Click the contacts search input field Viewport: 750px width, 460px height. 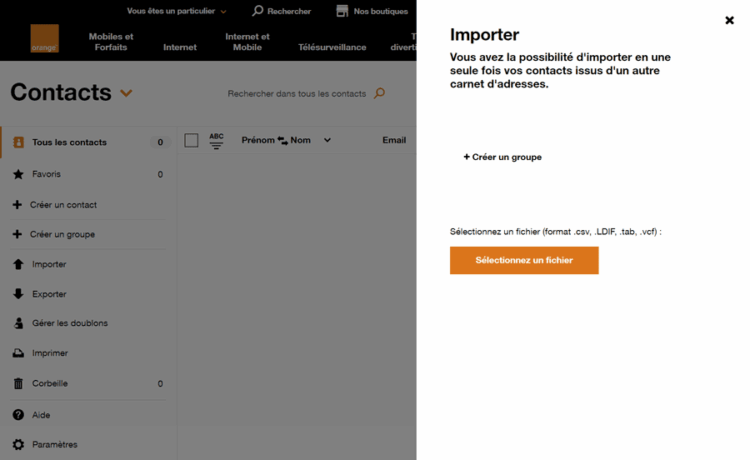pos(297,93)
